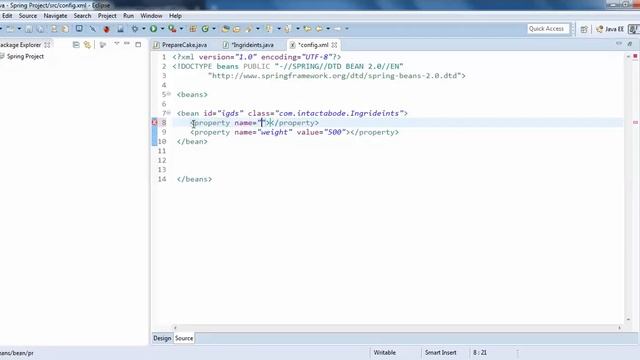The image size is (640, 360).
Task: Click the 8 : 21 cursor position
Action: (480, 352)
